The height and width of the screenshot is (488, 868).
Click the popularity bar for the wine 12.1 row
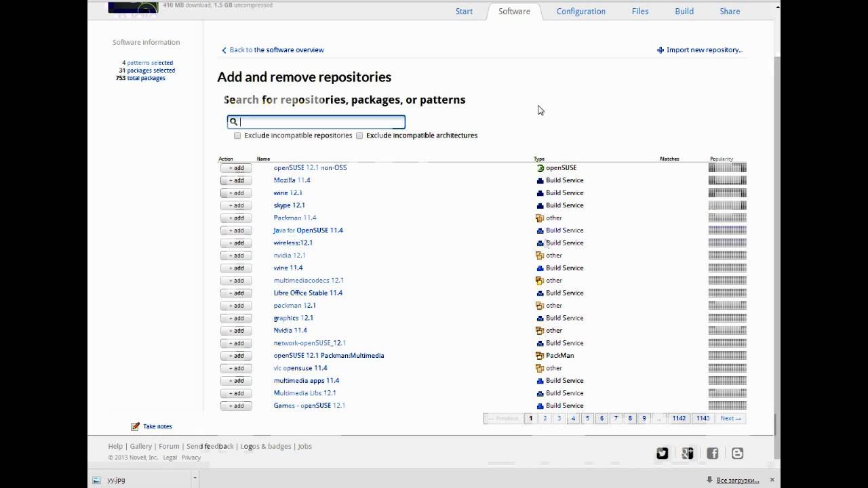(x=727, y=193)
